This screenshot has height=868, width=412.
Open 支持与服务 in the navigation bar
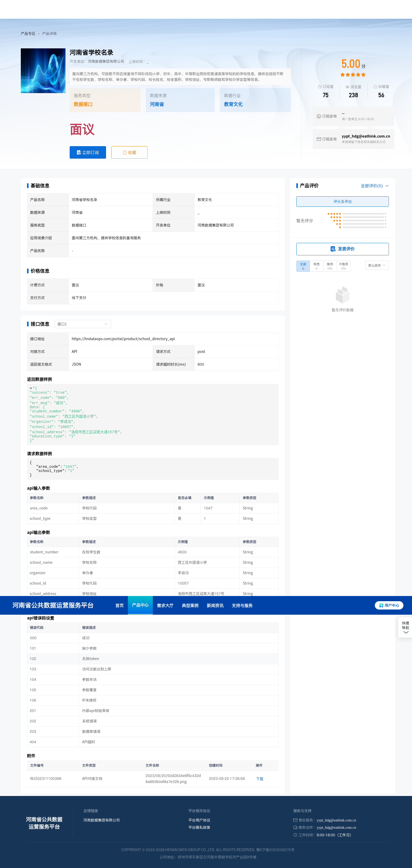242,606
